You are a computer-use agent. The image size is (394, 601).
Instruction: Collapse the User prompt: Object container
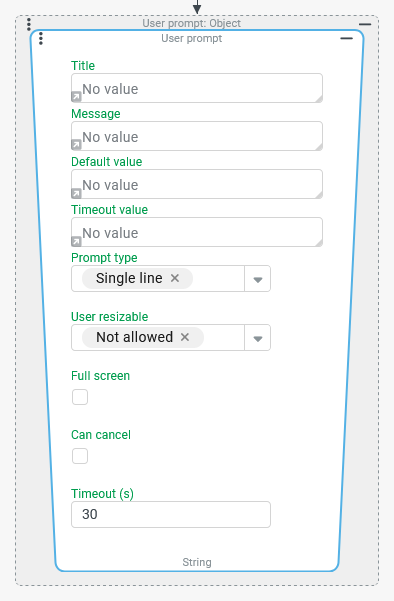[365, 24]
